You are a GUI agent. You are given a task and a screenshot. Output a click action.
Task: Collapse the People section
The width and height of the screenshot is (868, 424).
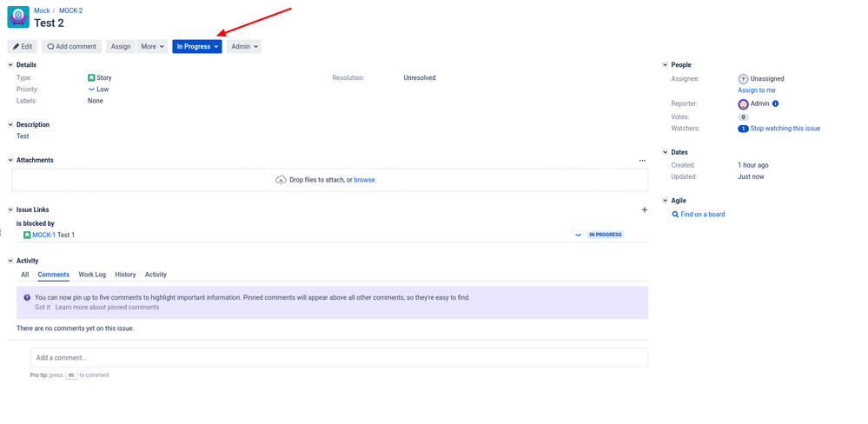(x=666, y=65)
